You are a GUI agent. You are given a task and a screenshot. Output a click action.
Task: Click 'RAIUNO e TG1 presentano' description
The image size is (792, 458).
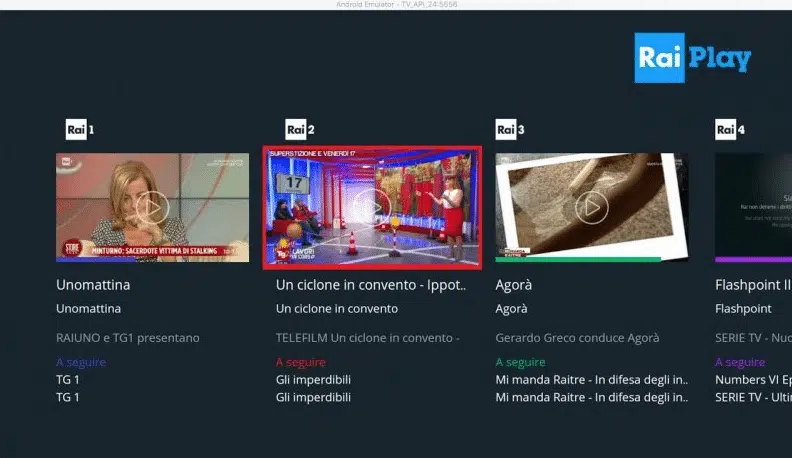[128, 338]
